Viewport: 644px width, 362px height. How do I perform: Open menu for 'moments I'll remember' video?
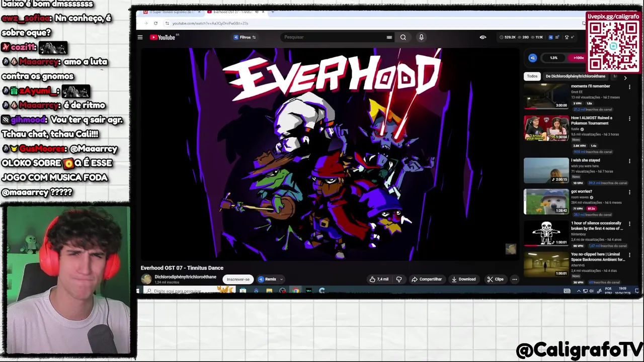pos(629,87)
